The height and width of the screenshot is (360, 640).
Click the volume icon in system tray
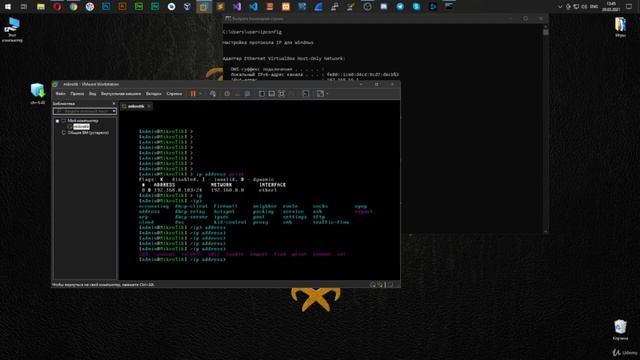click(x=584, y=7)
